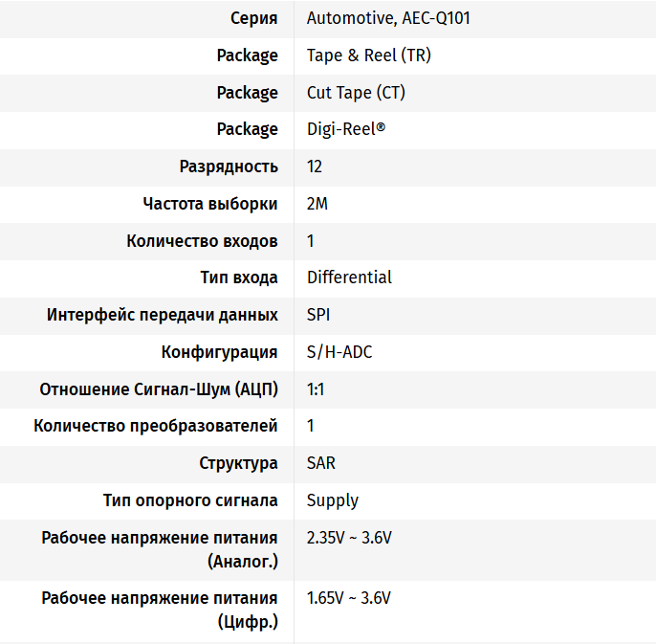656x644 pixels.
Task: Click the '1.65V ~ 3.6V' digital voltage value
Action: pos(348,598)
